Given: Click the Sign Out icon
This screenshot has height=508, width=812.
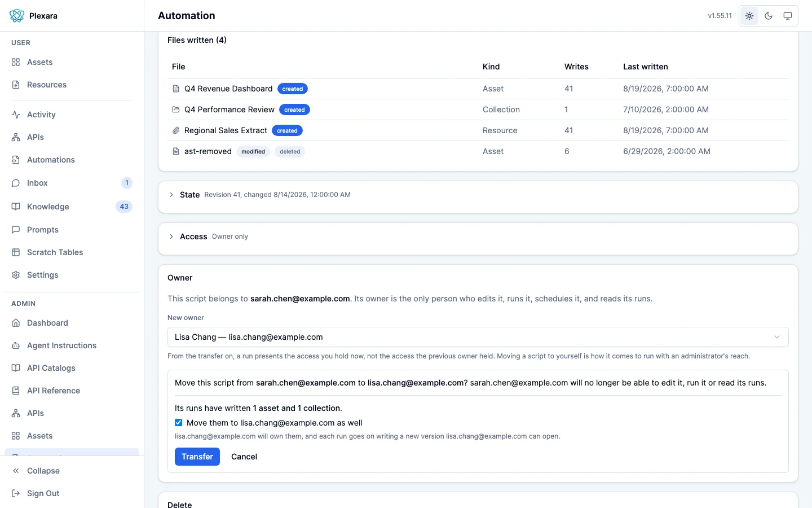Looking at the screenshot, I should 16,493.
